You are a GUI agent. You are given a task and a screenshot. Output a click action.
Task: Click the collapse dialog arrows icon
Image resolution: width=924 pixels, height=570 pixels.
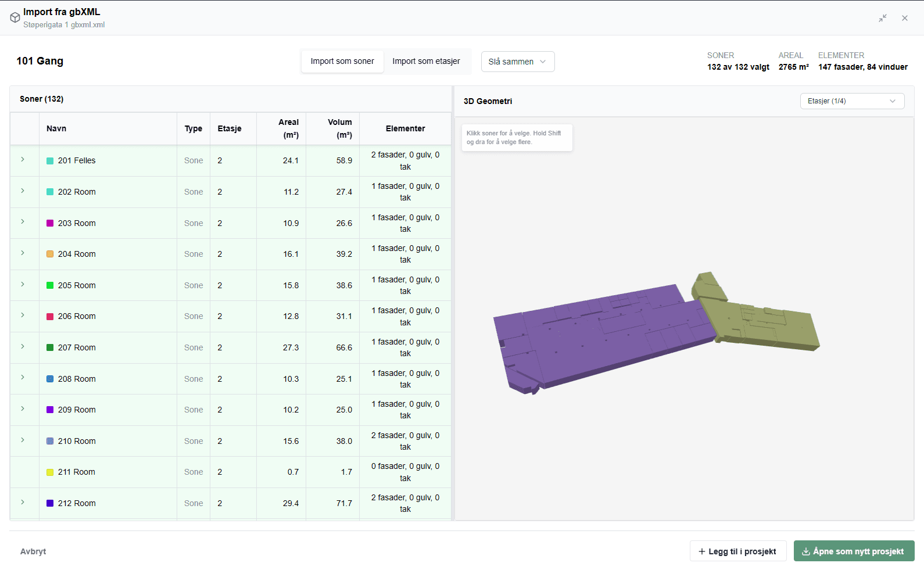(x=883, y=18)
